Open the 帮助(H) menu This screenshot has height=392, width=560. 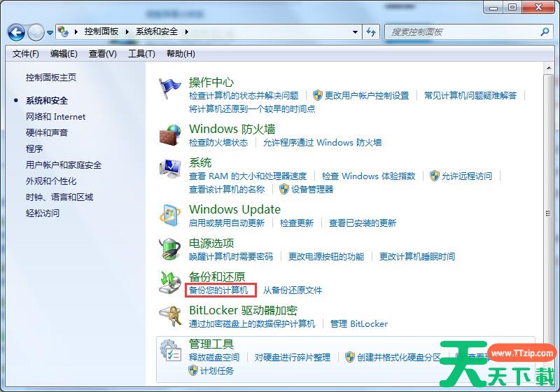coord(181,54)
